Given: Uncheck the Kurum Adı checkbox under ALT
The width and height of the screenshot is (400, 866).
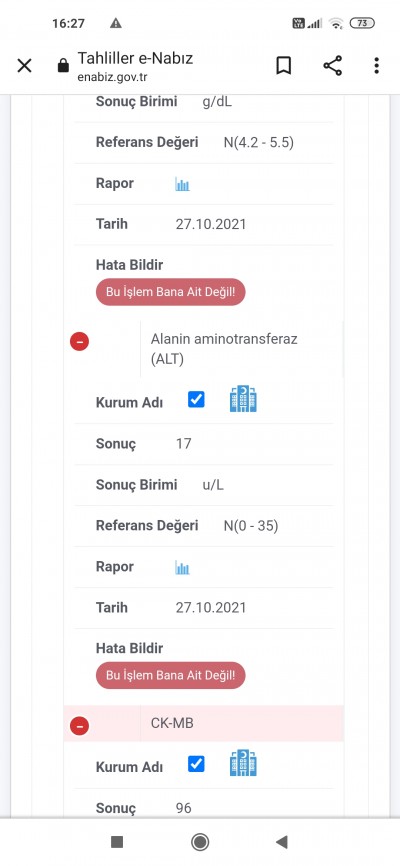Looking at the screenshot, I should point(196,399).
